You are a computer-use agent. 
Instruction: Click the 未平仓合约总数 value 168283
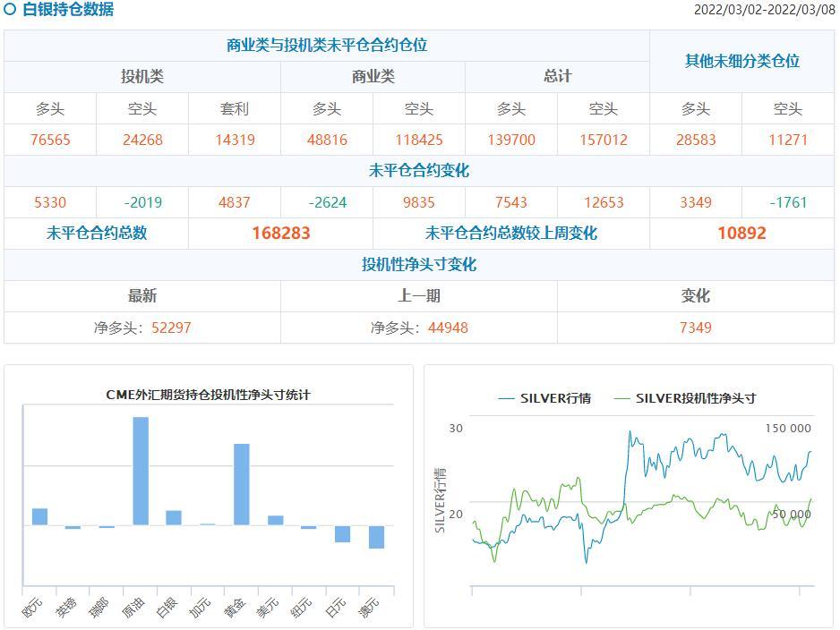click(280, 234)
